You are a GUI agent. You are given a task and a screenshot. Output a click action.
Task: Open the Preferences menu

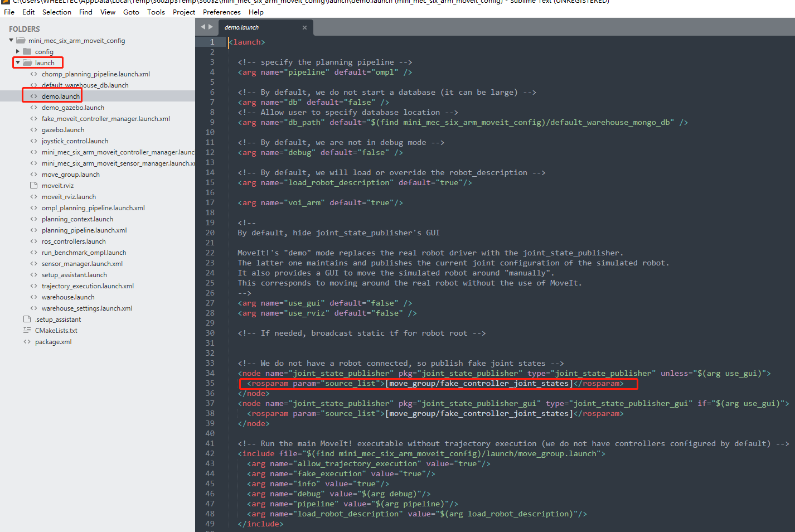pyautogui.click(x=222, y=12)
